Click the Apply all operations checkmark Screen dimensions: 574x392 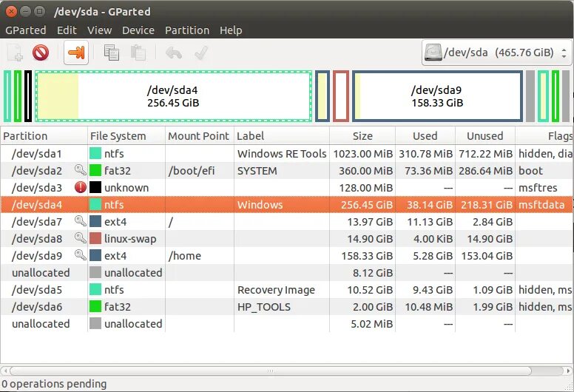click(x=201, y=53)
